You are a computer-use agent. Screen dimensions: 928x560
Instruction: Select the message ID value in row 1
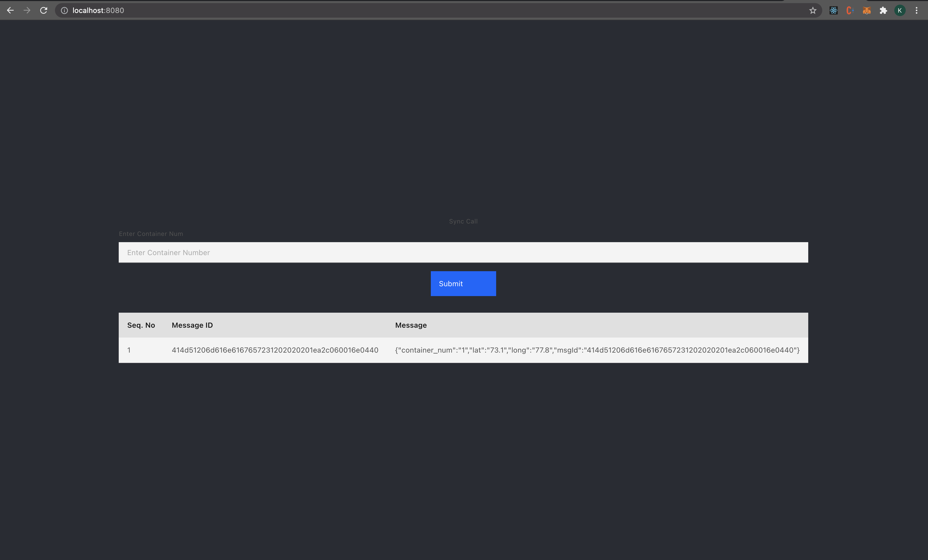click(x=275, y=350)
